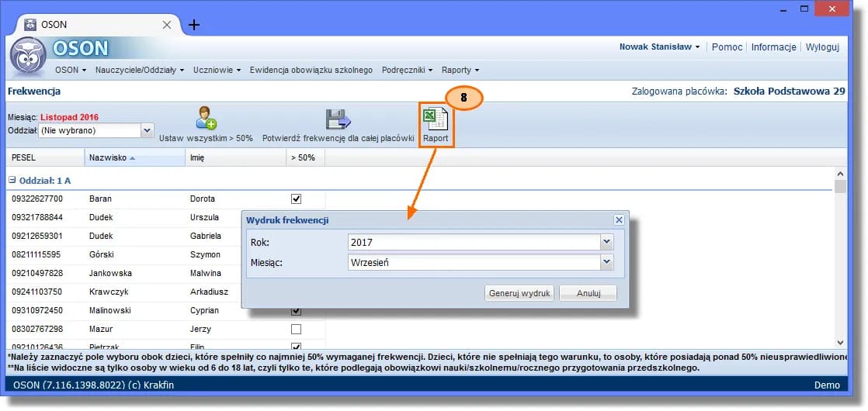Click the OSON owl logo
The width and height of the screenshot is (868, 411).
coord(28,55)
